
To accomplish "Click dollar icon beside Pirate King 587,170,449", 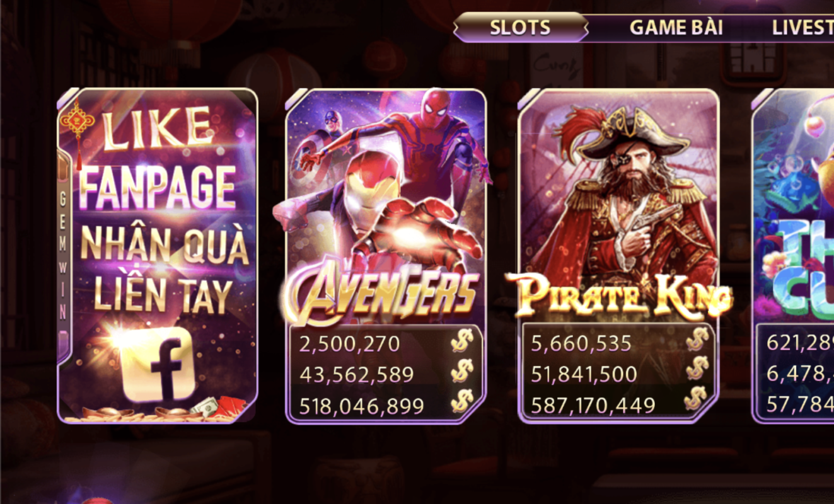I will 696,399.
